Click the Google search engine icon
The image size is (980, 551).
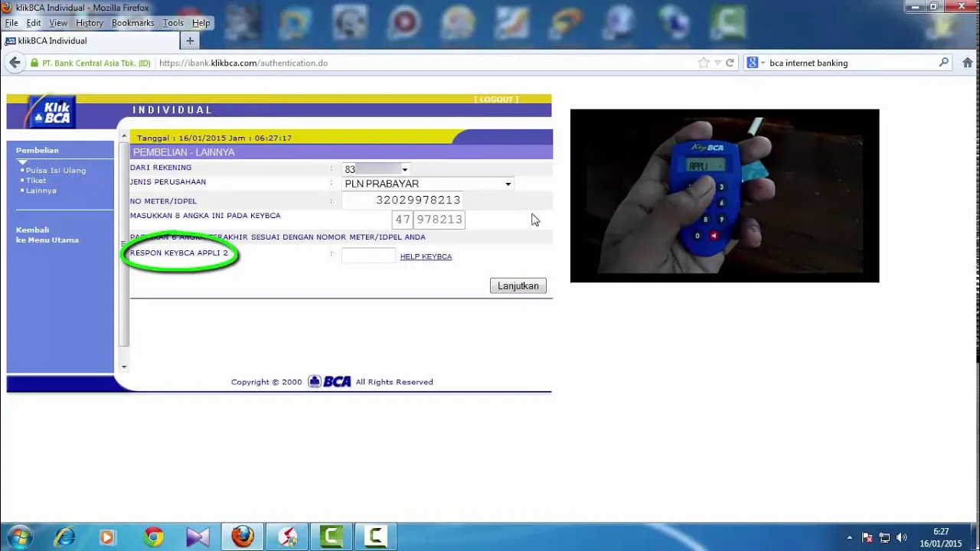[x=753, y=63]
